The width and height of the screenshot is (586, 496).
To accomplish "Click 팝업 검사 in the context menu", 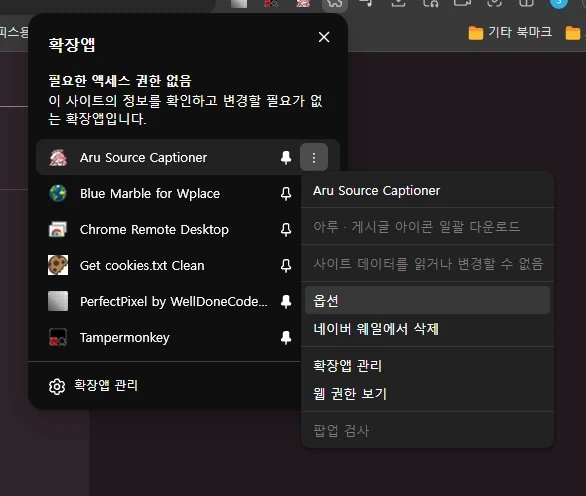I will pos(427,431).
